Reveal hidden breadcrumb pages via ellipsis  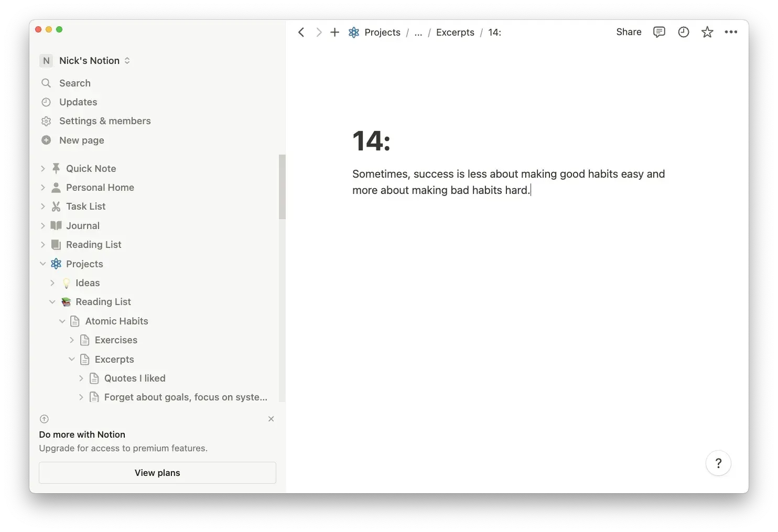418,32
